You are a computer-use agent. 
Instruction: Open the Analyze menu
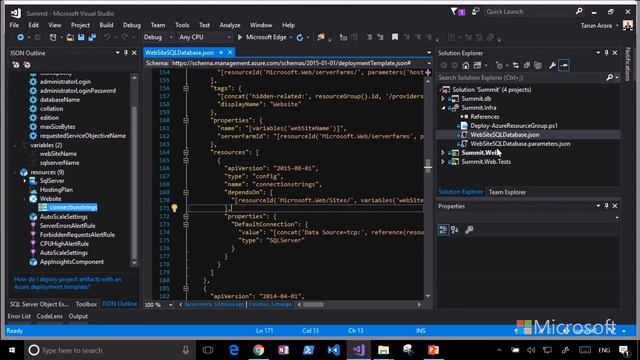point(230,25)
